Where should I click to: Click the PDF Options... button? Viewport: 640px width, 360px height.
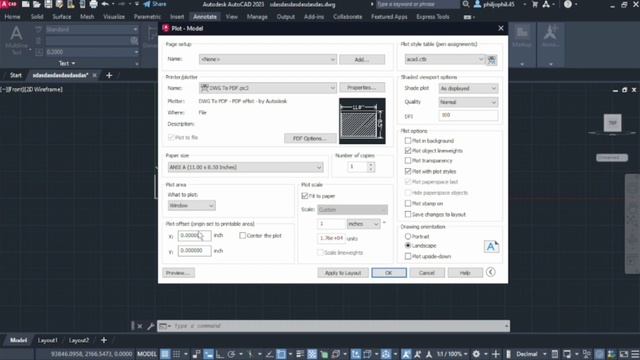(310, 138)
